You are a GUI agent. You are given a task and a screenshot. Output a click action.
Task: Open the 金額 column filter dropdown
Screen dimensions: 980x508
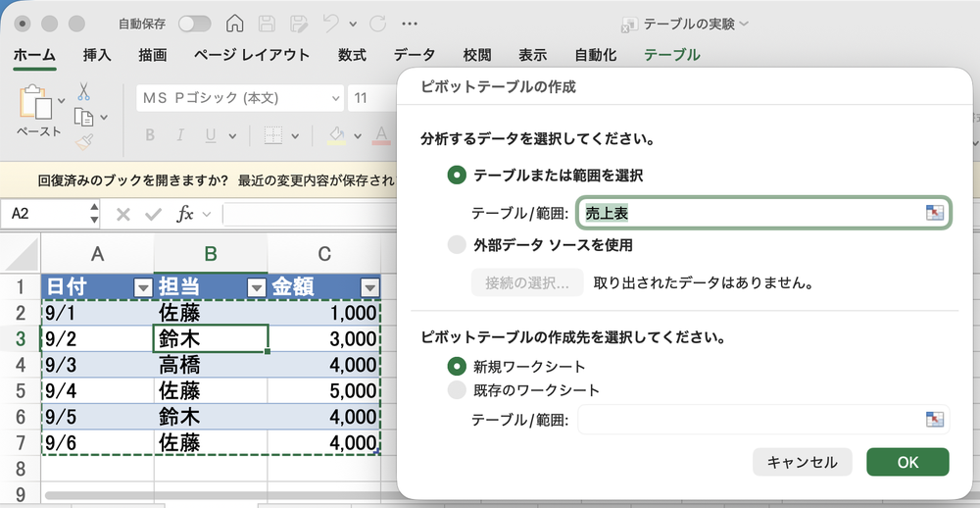(370, 287)
